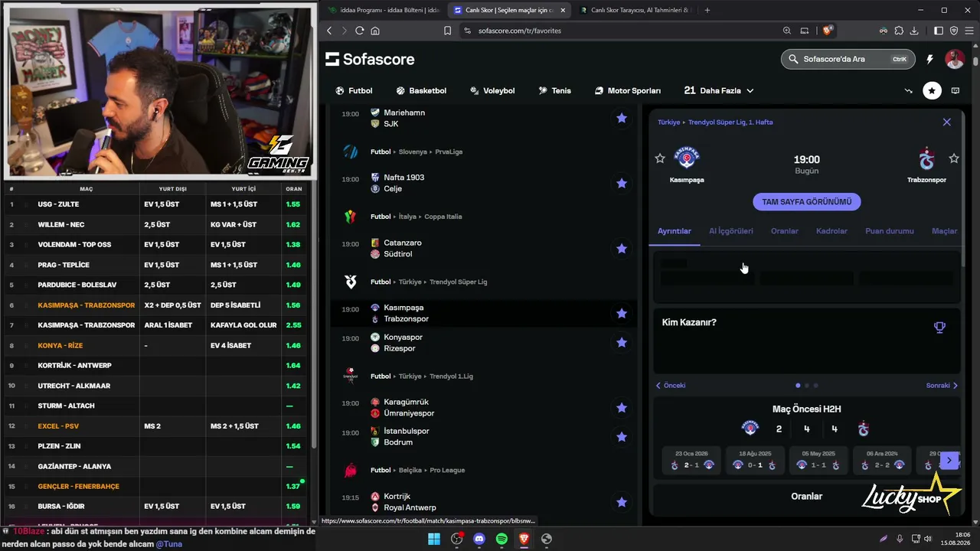The image size is (980, 551).
Task: Switch to the iddaa Programı browser tab
Action: pyautogui.click(x=383, y=10)
